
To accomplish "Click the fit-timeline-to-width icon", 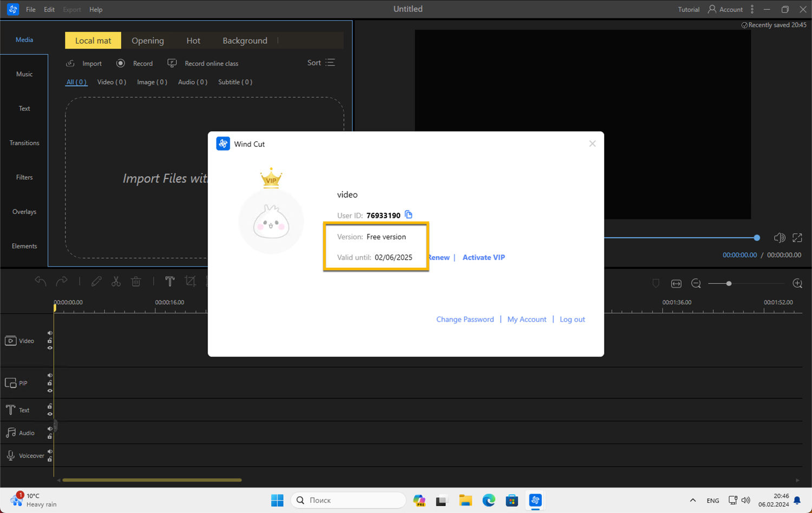I will [676, 283].
